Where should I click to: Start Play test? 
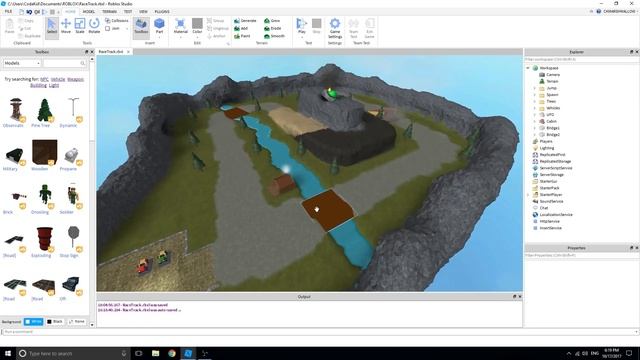[x=302, y=26]
